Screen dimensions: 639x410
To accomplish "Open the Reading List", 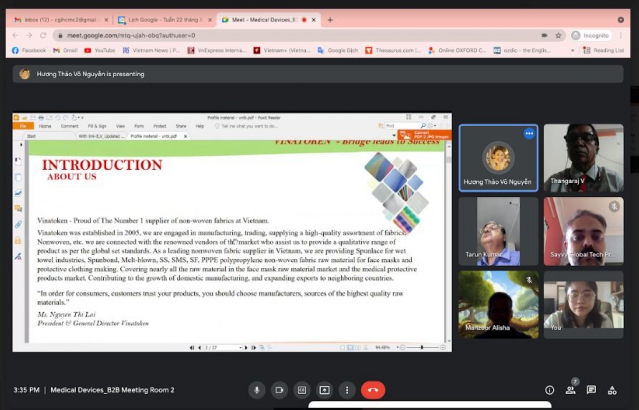I will click(x=604, y=50).
